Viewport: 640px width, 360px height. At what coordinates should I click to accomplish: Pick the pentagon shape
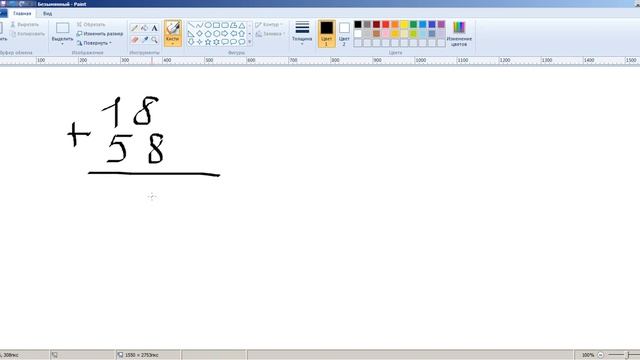(x=208, y=33)
